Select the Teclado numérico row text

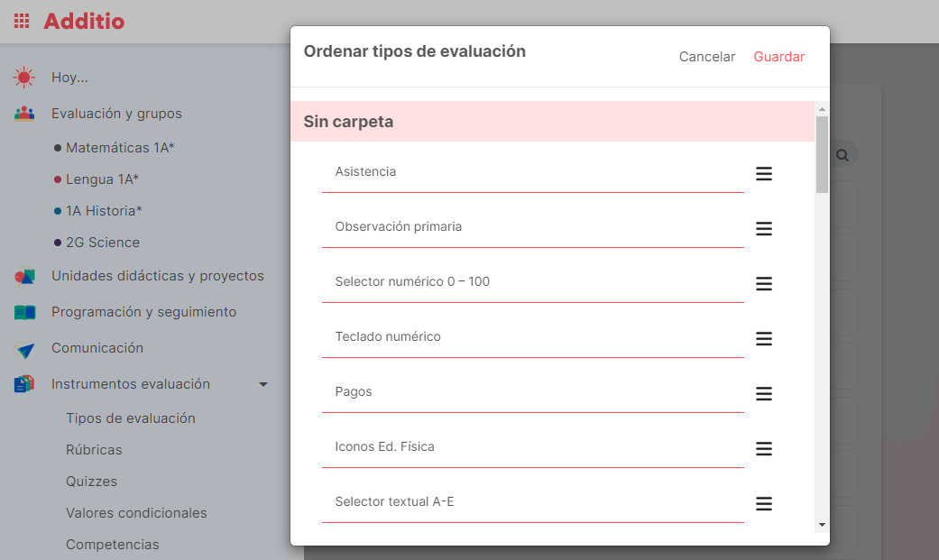[x=388, y=336]
